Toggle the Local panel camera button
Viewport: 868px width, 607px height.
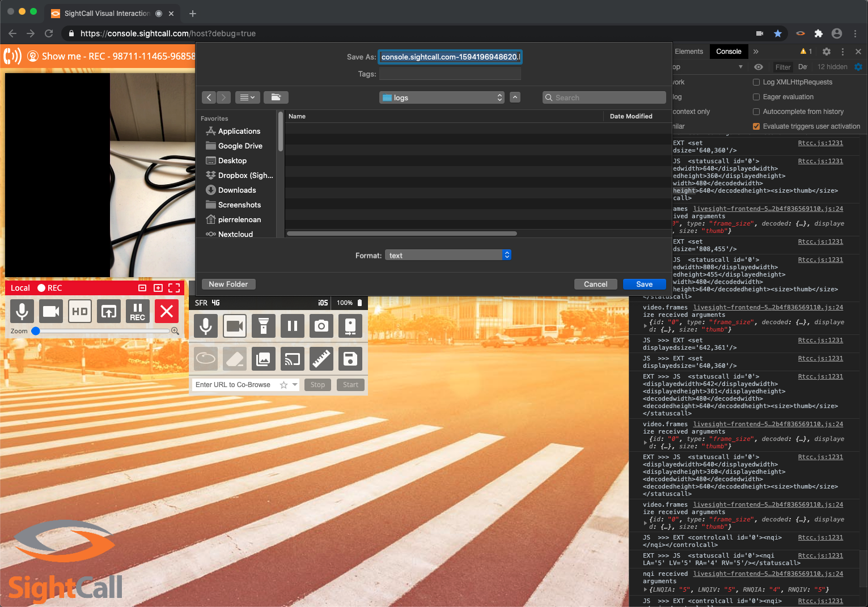click(x=51, y=311)
